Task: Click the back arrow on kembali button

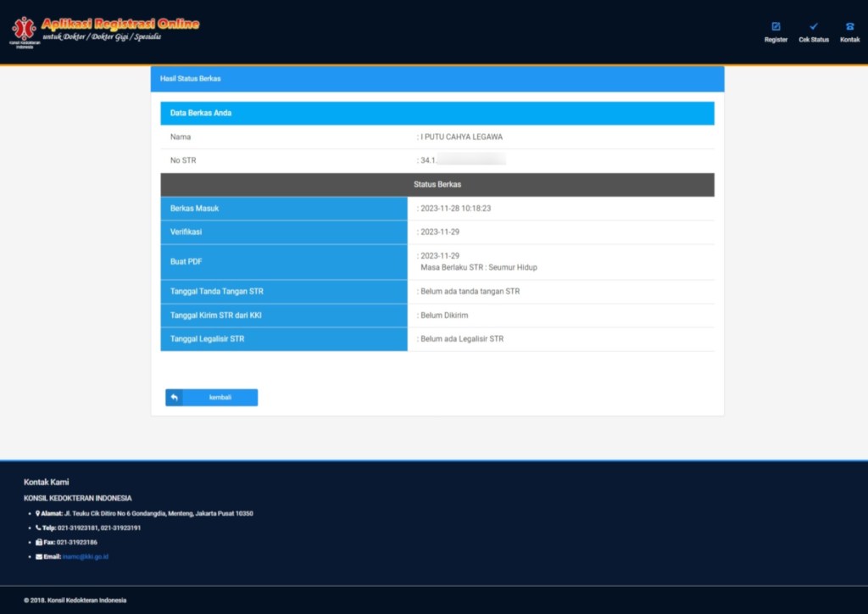Action: pos(174,398)
